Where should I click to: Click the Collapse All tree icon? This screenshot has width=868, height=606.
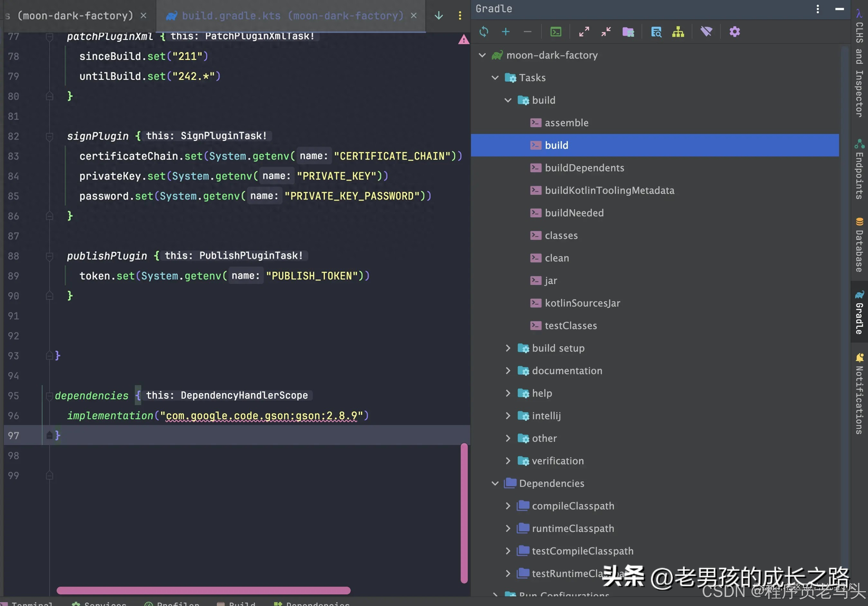point(605,32)
